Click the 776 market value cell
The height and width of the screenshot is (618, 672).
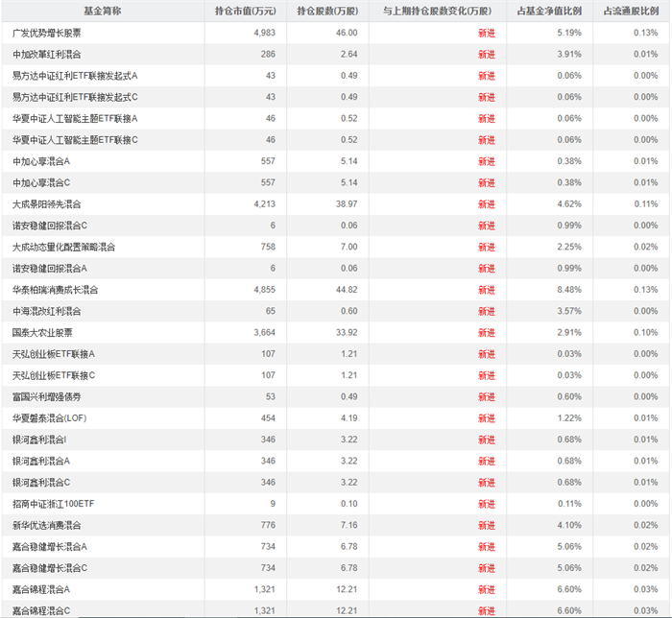(x=268, y=526)
